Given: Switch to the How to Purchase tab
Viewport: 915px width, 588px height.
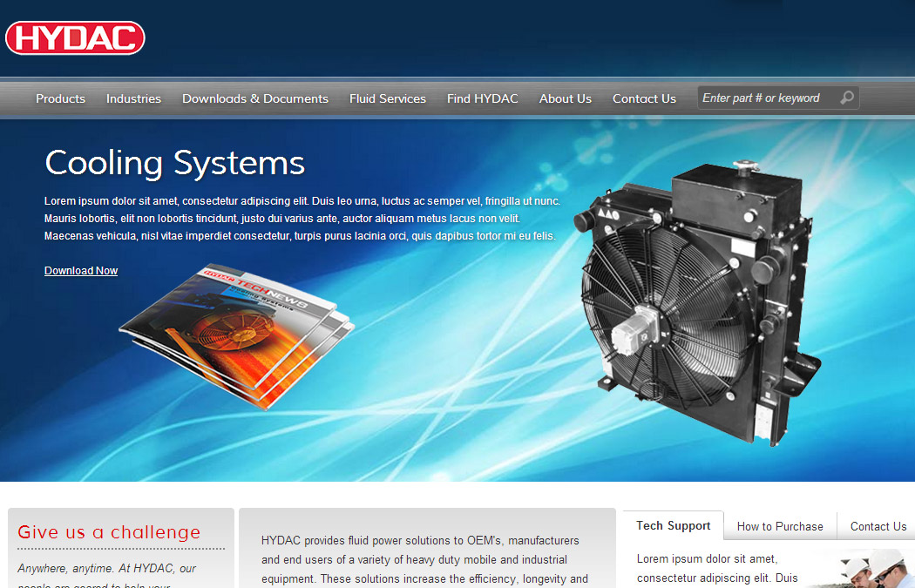Looking at the screenshot, I should (780, 527).
